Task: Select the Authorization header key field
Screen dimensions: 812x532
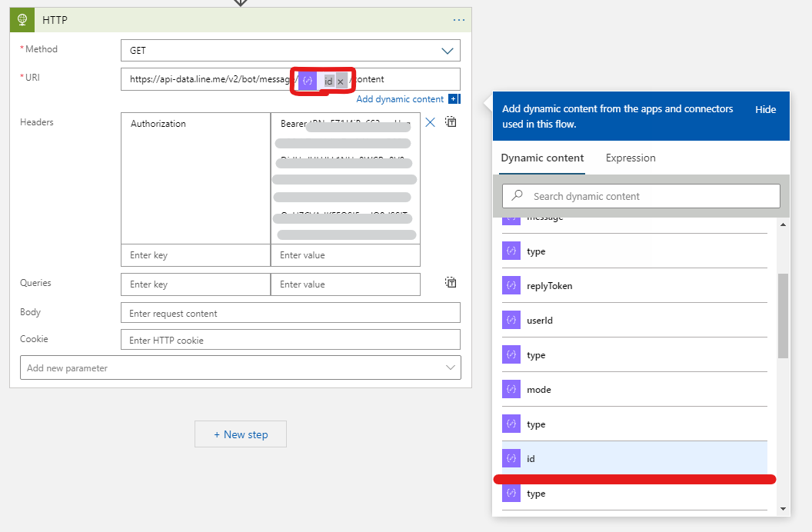Action: pyautogui.click(x=196, y=178)
